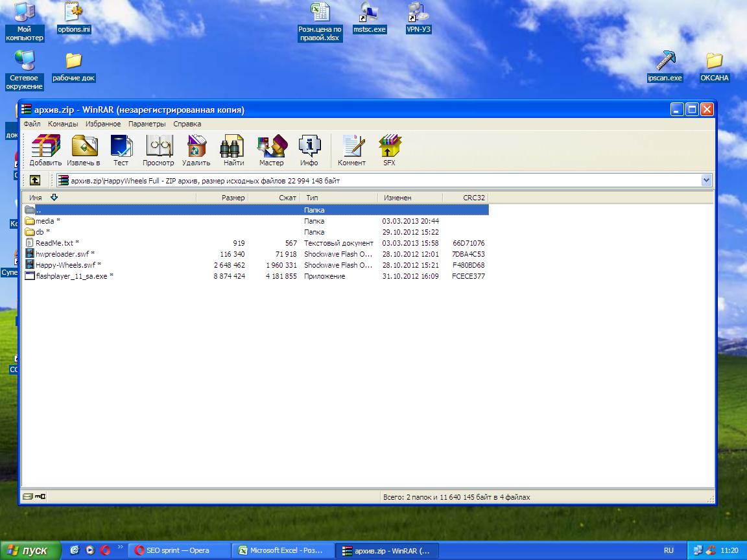Click the CRC32 value 66D71076
Image resolution: width=747 pixels, height=560 pixels.
[468, 243]
